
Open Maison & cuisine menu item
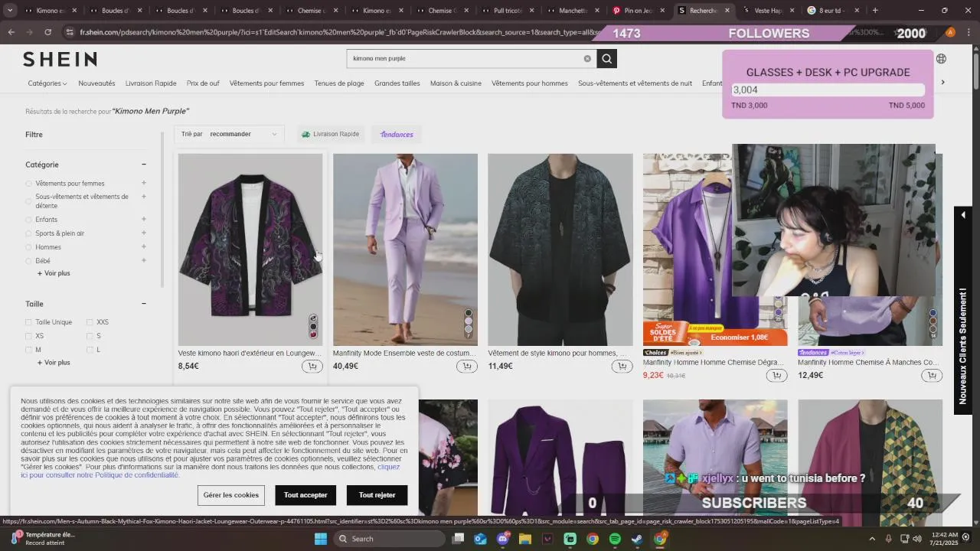(x=456, y=83)
